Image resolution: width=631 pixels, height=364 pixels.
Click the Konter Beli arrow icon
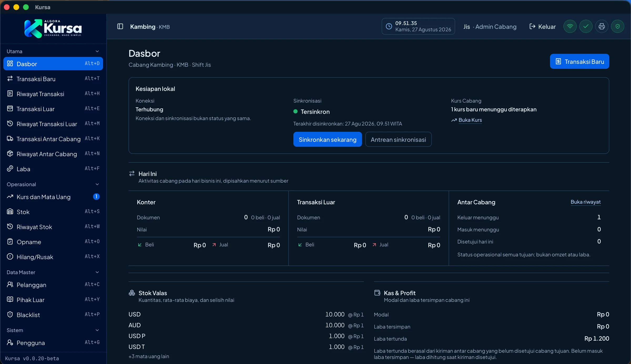[x=140, y=245]
